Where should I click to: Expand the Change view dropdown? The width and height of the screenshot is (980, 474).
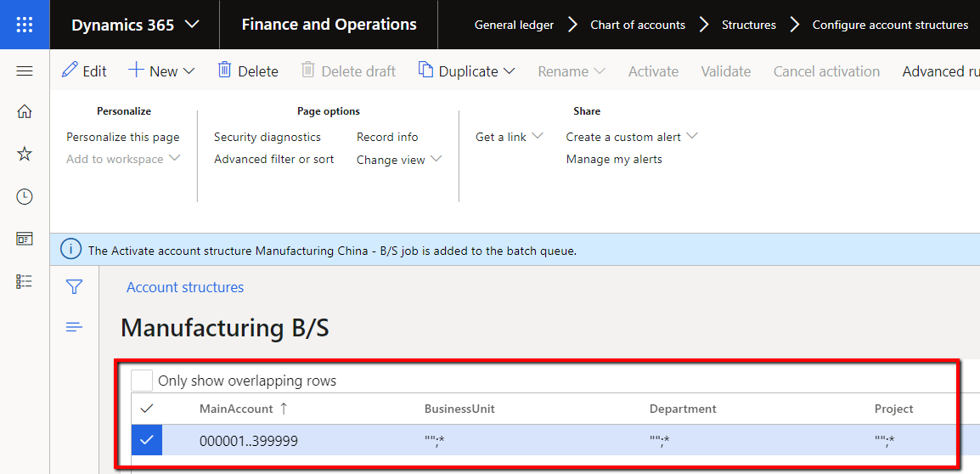(399, 160)
